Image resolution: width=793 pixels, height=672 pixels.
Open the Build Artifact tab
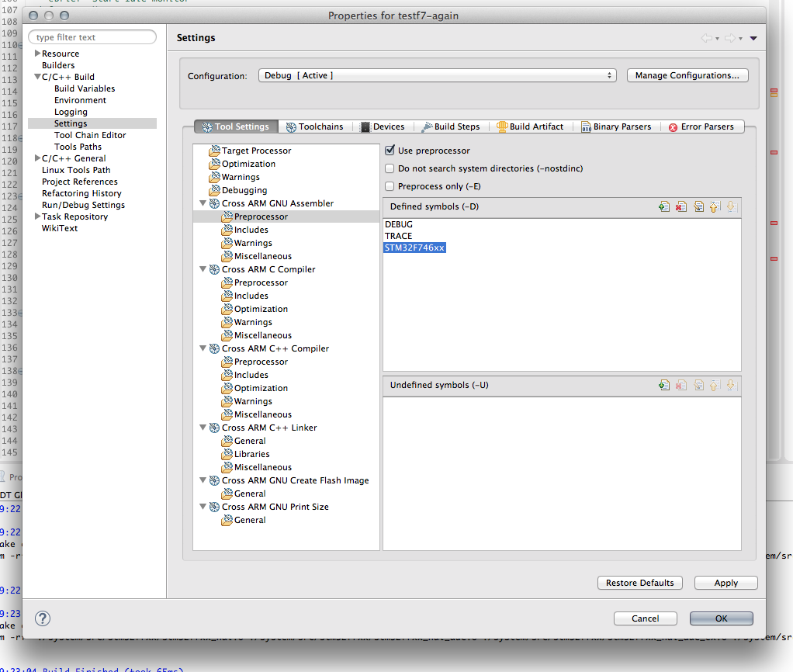(530, 127)
